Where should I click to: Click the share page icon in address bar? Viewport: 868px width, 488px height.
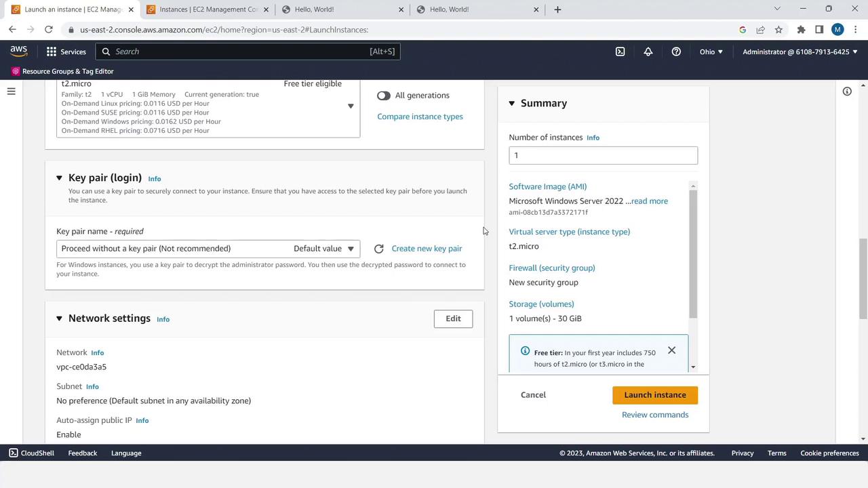(x=760, y=30)
